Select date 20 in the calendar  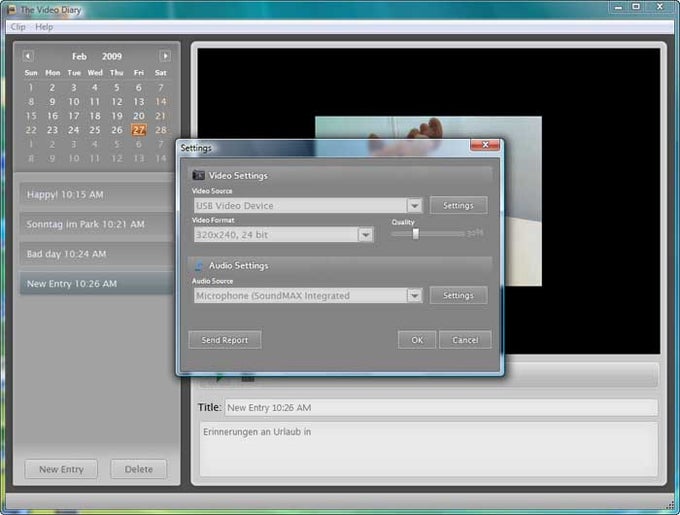tap(139, 116)
